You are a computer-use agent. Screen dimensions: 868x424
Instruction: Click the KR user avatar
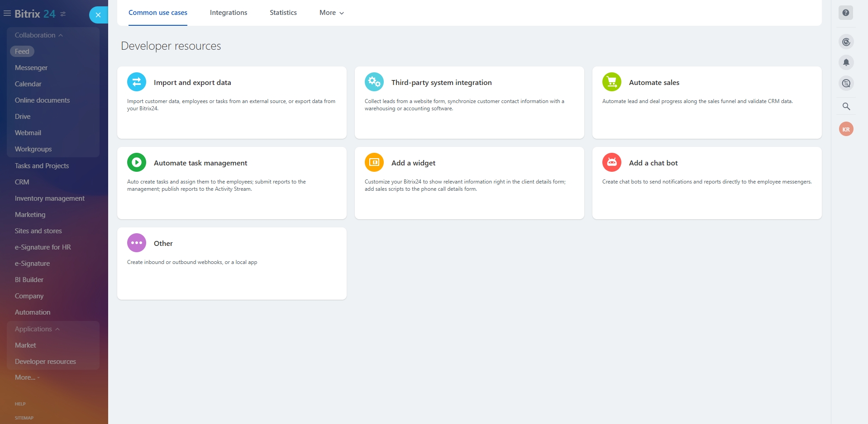click(846, 129)
